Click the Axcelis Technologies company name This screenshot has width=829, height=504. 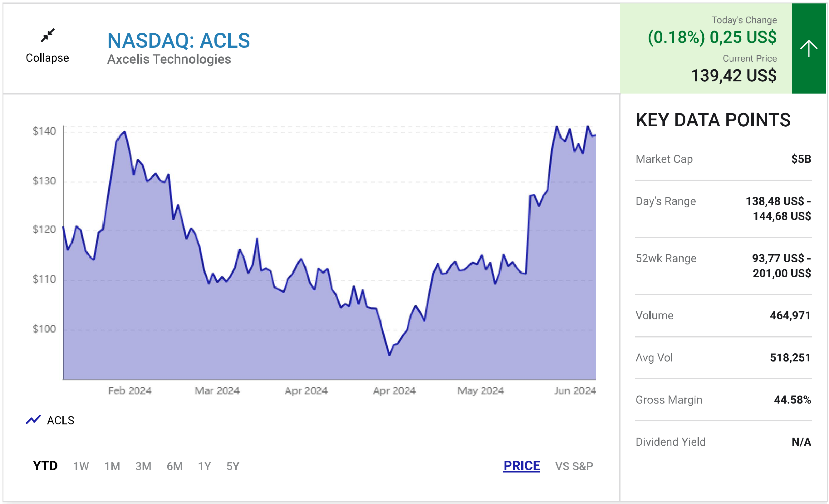(x=169, y=59)
